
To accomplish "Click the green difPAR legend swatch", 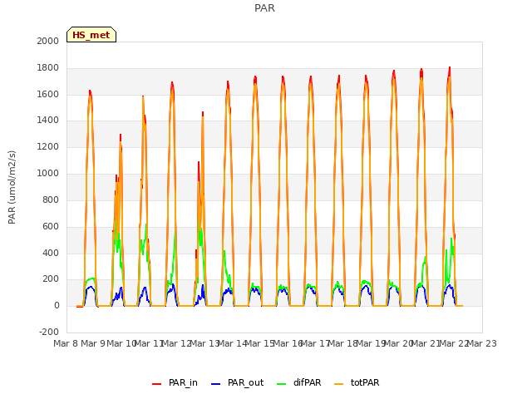I will click(x=282, y=384).
